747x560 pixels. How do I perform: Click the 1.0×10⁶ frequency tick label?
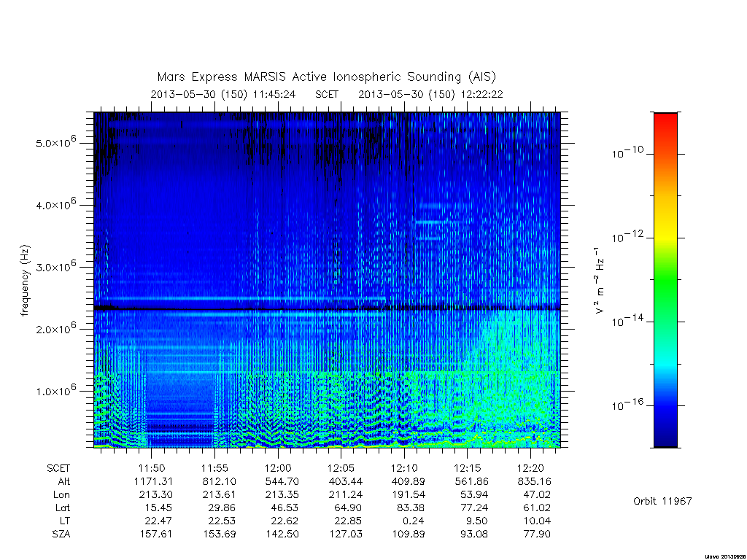click(x=55, y=391)
